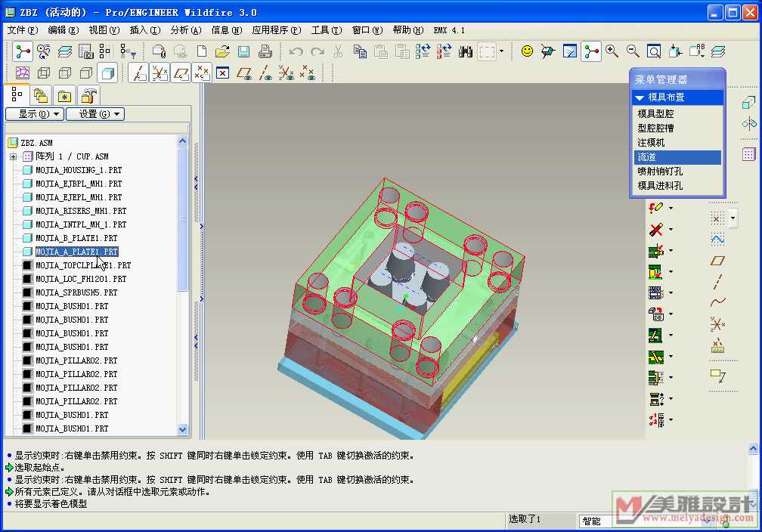Switch to the folder browser navigator tab
This screenshot has width=762, height=532.
point(40,95)
